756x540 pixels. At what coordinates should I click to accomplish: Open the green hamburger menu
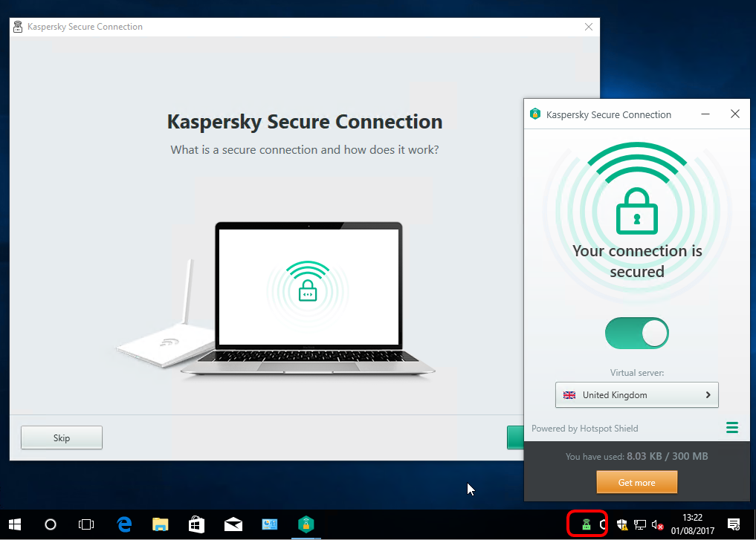[x=732, y=427]
